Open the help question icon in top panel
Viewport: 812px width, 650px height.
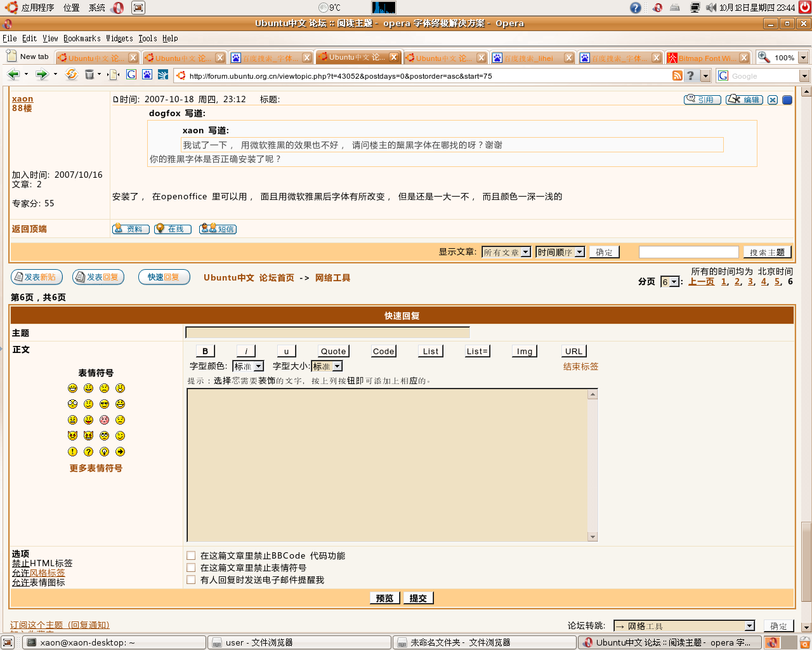coord(636,8)
